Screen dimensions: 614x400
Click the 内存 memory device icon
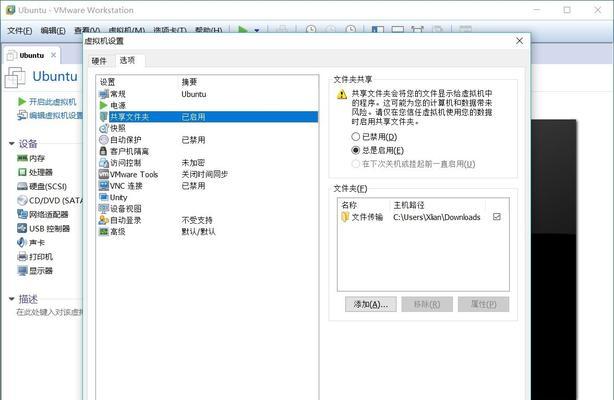point(22,158)
